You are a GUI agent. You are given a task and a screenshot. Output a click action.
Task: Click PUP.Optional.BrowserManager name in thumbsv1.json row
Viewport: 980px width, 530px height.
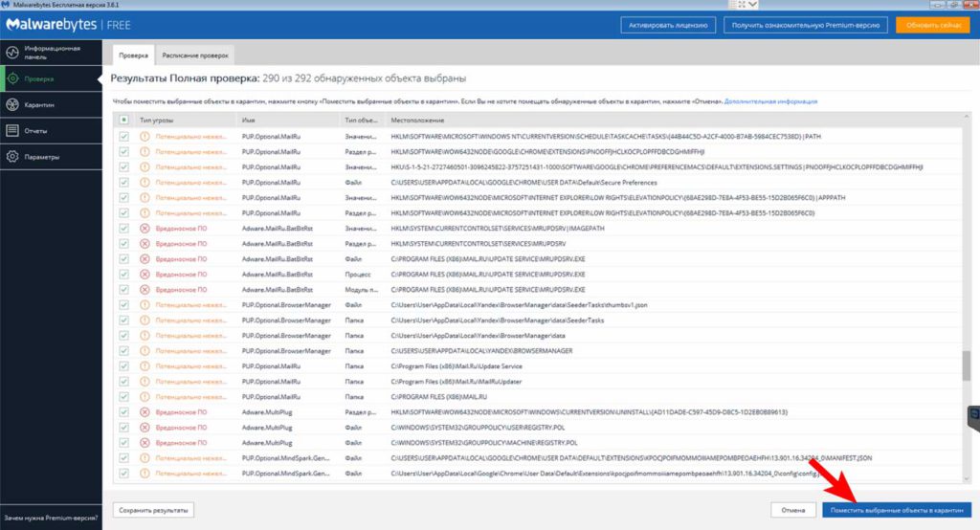[286, 305]
